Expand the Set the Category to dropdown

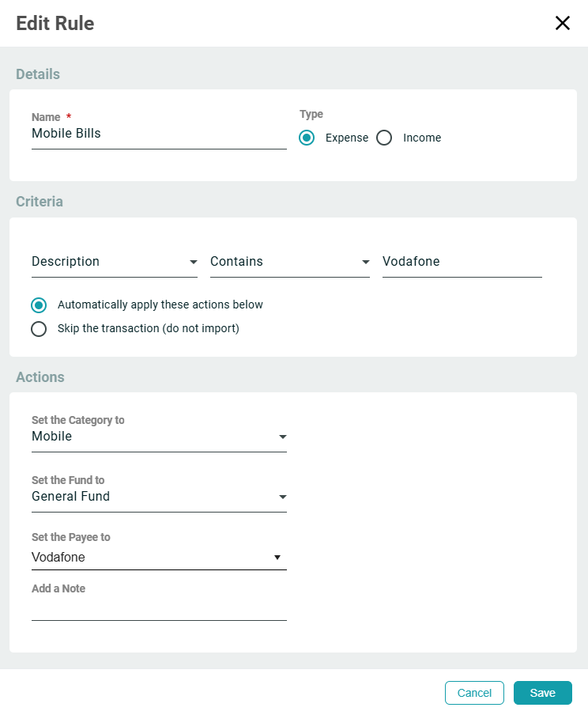click(x=150, y=437)
